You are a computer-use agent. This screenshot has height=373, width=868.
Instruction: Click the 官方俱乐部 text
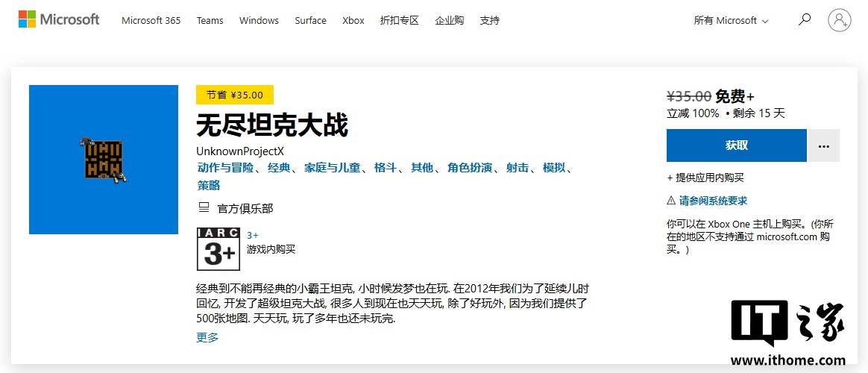245,209
